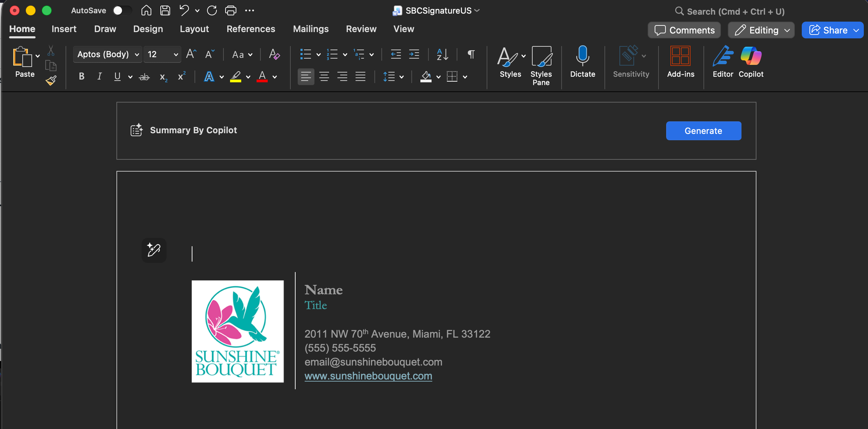This screenshot has height=429, width=868.
Task: Open Copilot from the ribbon
Action: (751, 62)
